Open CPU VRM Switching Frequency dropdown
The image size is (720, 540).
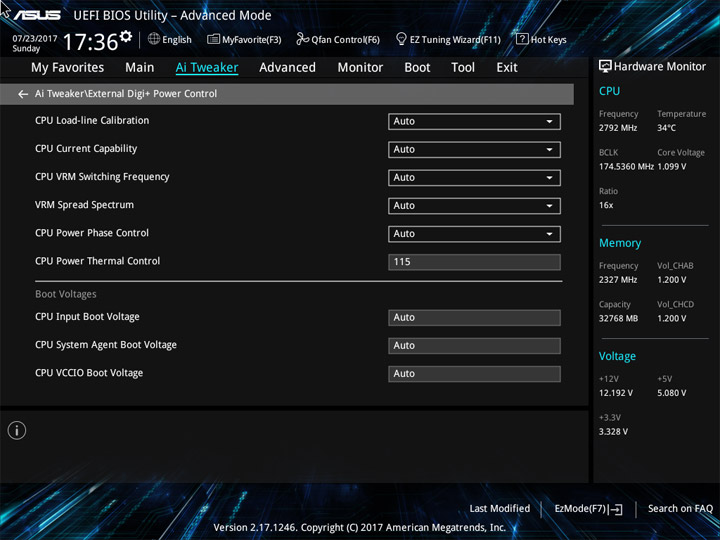(x=474, y=177)
